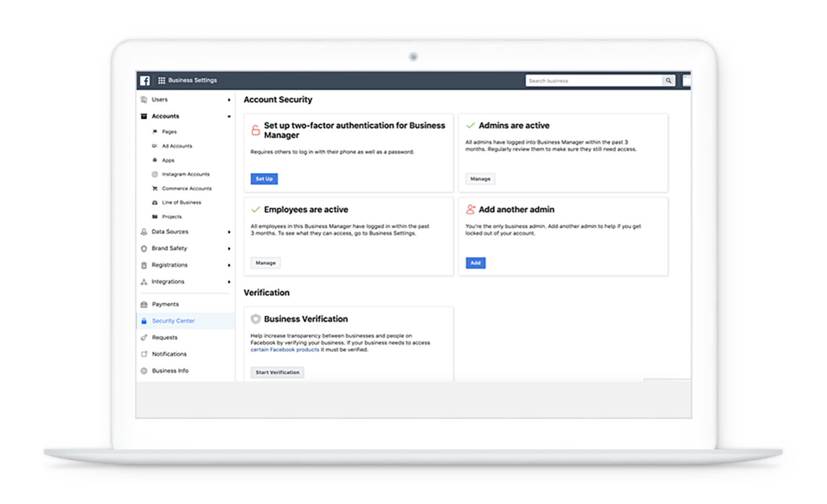
Task: Click the Ad Accounts icon
Action: tap(155, 146)
